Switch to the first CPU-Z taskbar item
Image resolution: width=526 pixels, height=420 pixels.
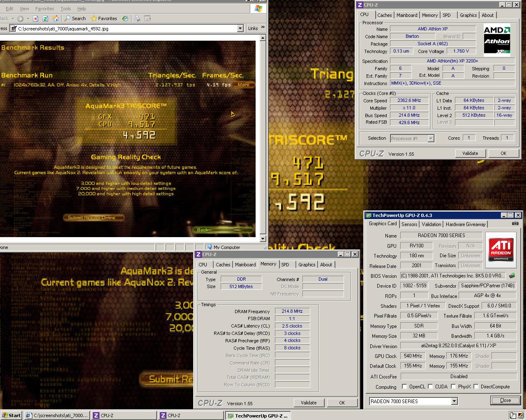tap(124, 415)
